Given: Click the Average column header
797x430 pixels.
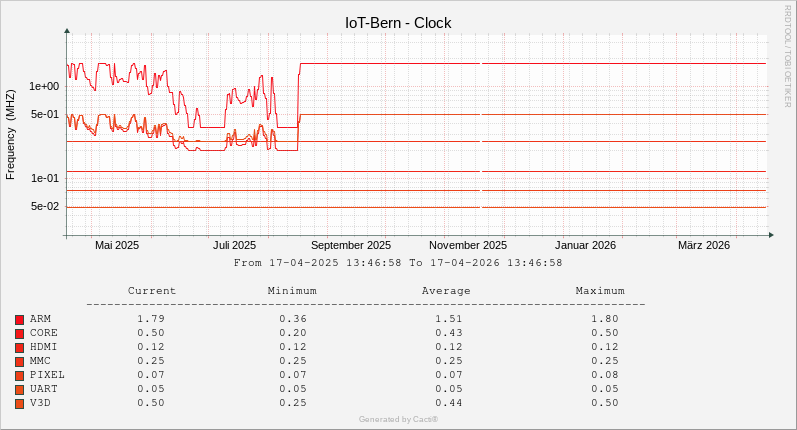Looking at the screenshot, I should 446,291.
